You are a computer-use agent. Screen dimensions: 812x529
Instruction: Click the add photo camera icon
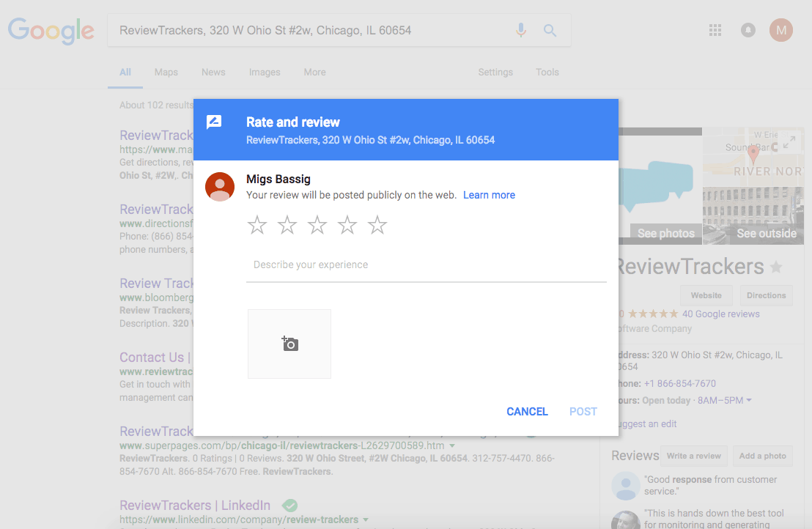(x=290, y=344)
